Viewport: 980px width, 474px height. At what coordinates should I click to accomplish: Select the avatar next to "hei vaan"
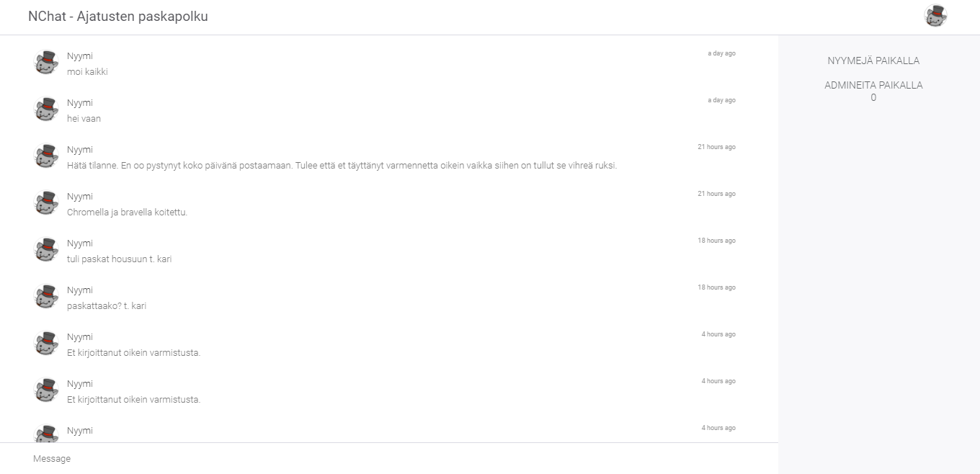[46, 109]
